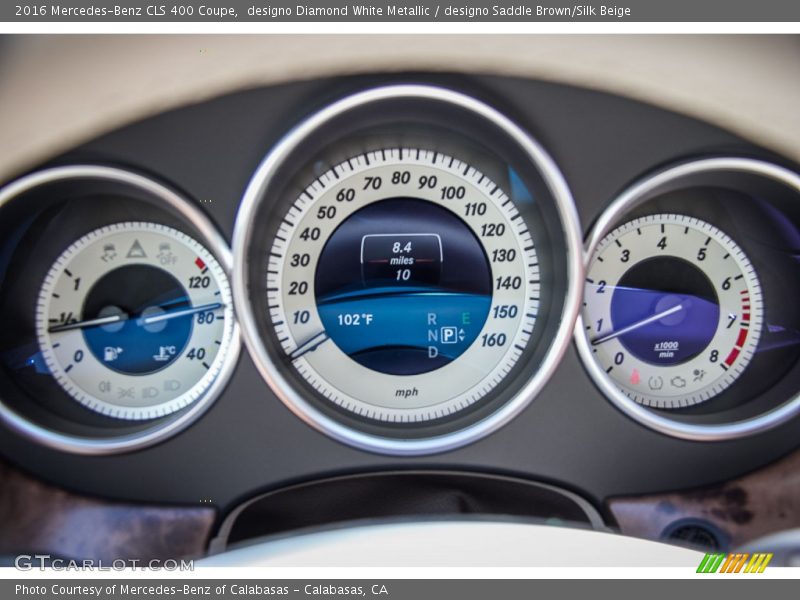Click 4 on the tachometer
Viewport: 800px width, 600px height.
coord(662,243)
